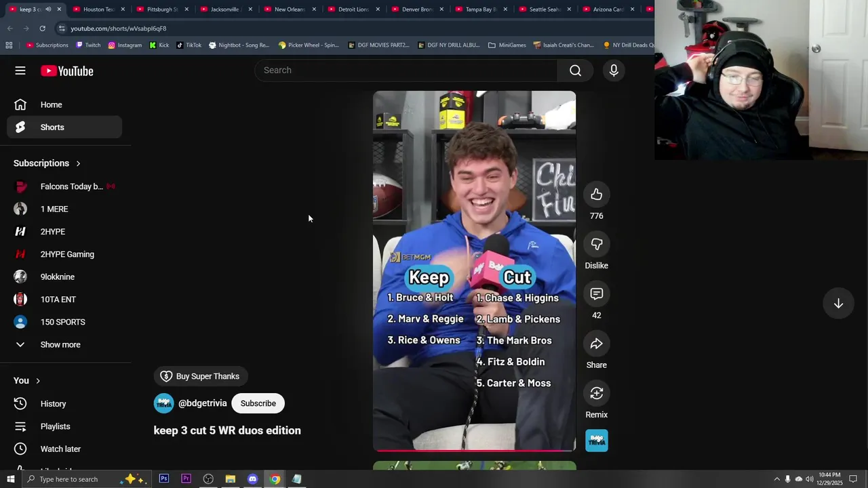Open the site information icon in address bar
Screen dimensions: 868x488
(x=62, y=28)
